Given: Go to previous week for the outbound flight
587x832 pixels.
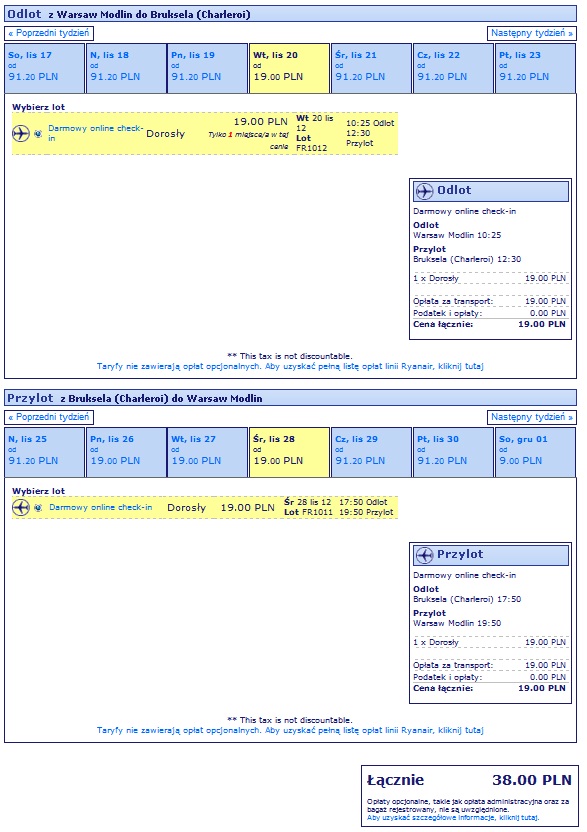Looking at the screenshot, I should pyautogui.click(x=49, y=33).
